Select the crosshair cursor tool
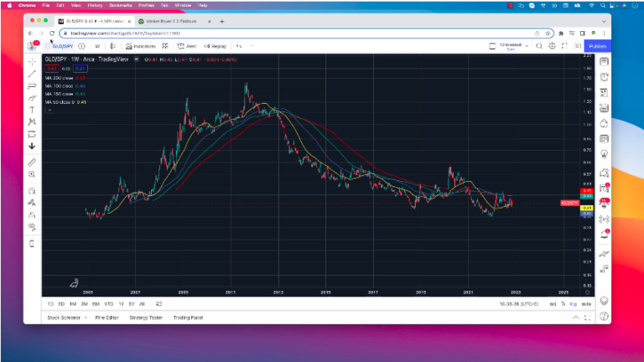 pos(32,62)
